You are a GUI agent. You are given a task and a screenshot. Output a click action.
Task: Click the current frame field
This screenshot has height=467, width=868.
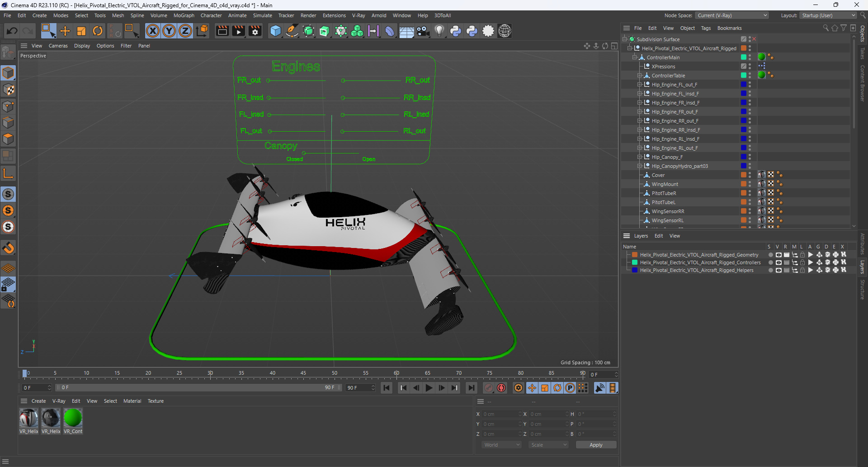603,375
